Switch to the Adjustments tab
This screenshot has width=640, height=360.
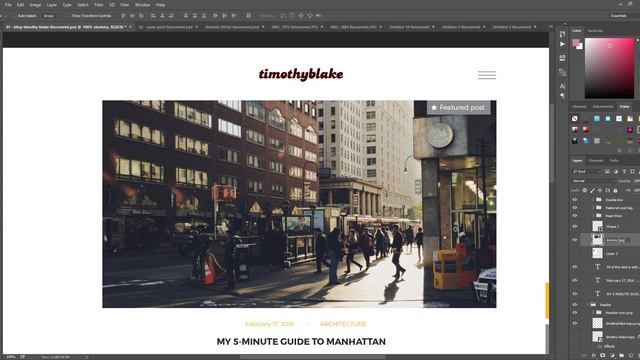602,107
